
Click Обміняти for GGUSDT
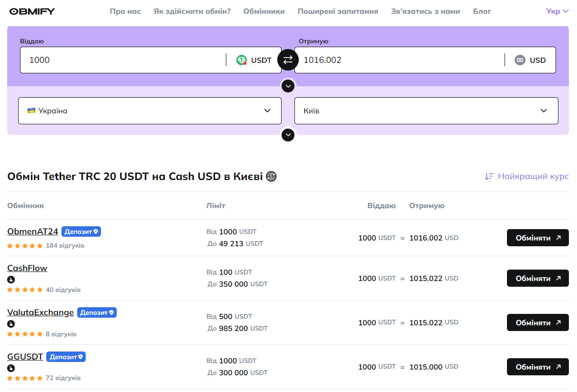point(538,367)
